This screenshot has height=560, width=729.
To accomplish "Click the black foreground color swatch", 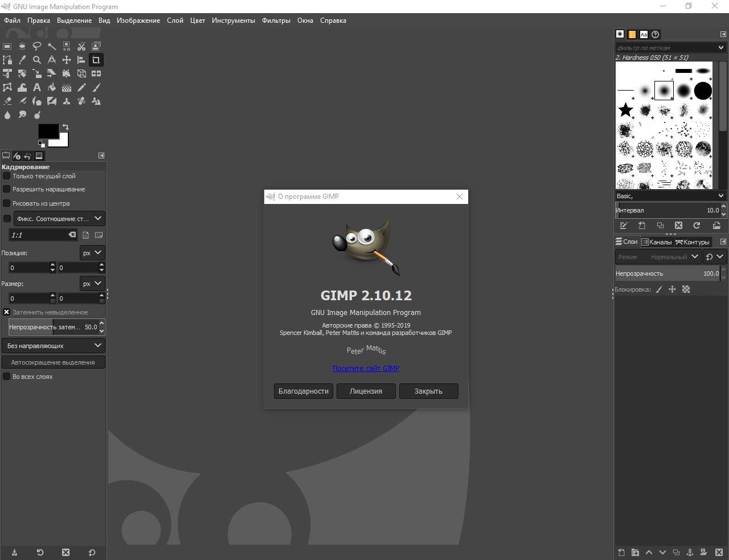I will pos(47,131).
